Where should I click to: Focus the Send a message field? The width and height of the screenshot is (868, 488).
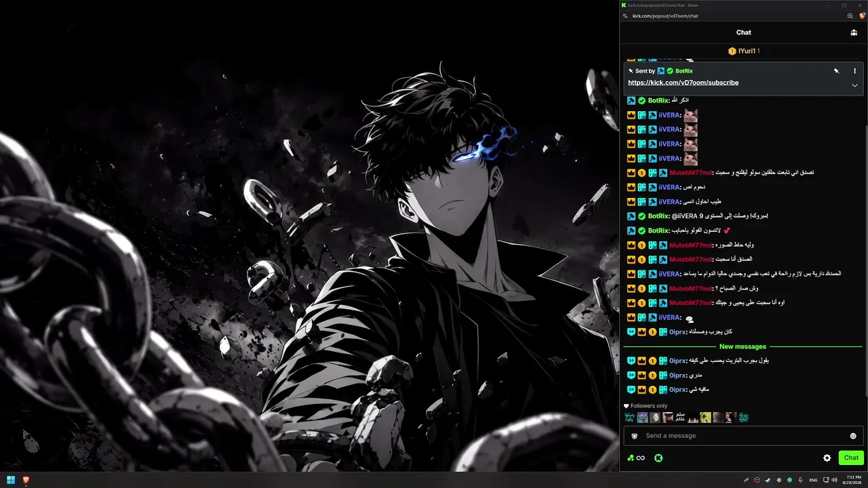pos(743,436)
